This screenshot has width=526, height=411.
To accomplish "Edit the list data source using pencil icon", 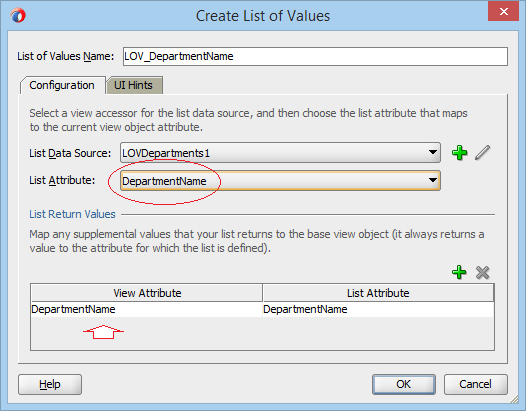I will point(482,153).
